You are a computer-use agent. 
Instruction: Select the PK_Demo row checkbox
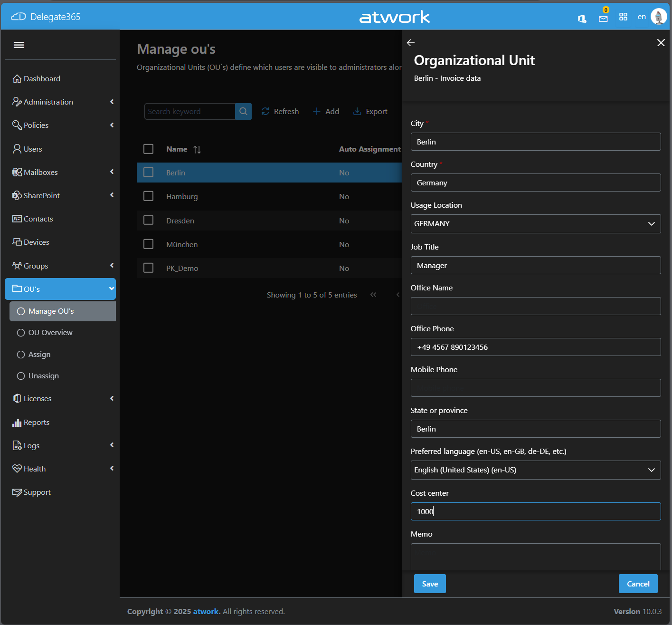point(149,268)
